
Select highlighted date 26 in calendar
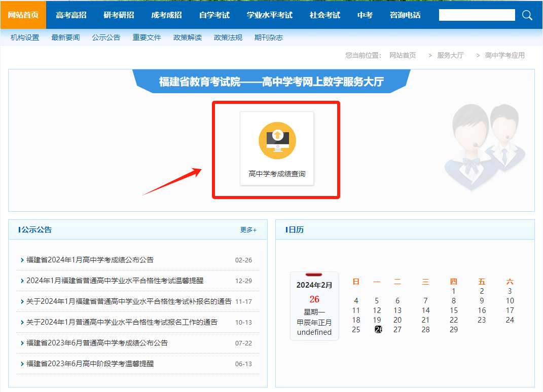(378, 329)
